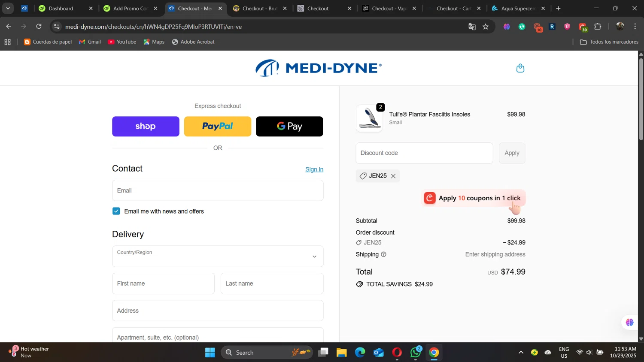Click the Discount code field
This screenshot has height=362, width=644.
(424, 153)
